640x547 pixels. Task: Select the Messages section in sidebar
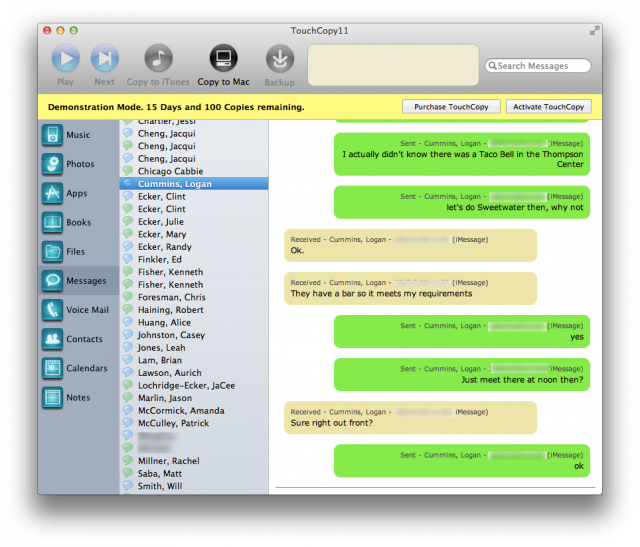[x=78, y=280]
